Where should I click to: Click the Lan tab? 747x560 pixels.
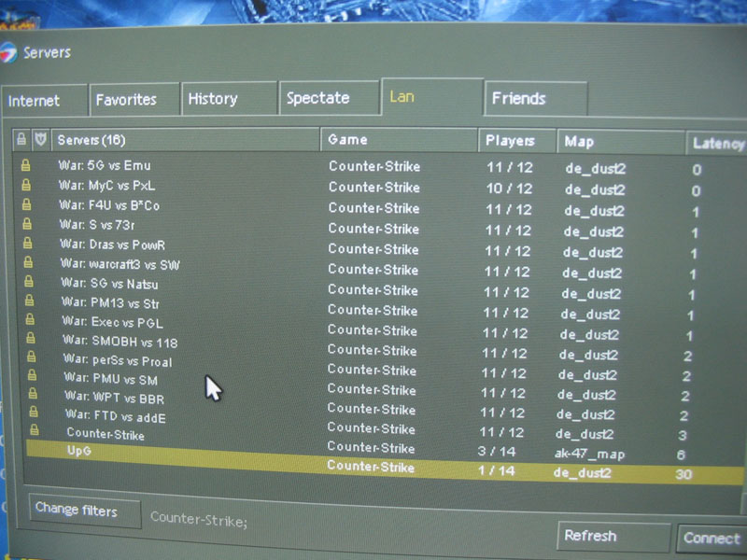point(432,97)
